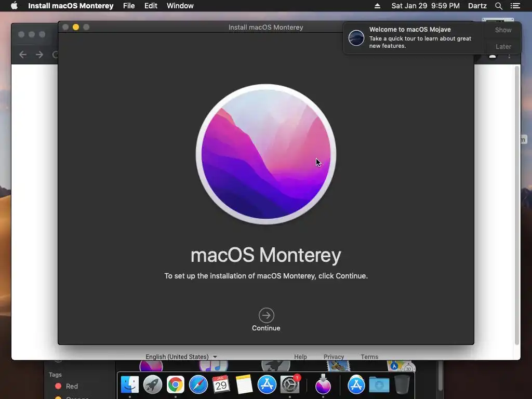Open Calendar showing 29 in Dock

click(221, 384)
